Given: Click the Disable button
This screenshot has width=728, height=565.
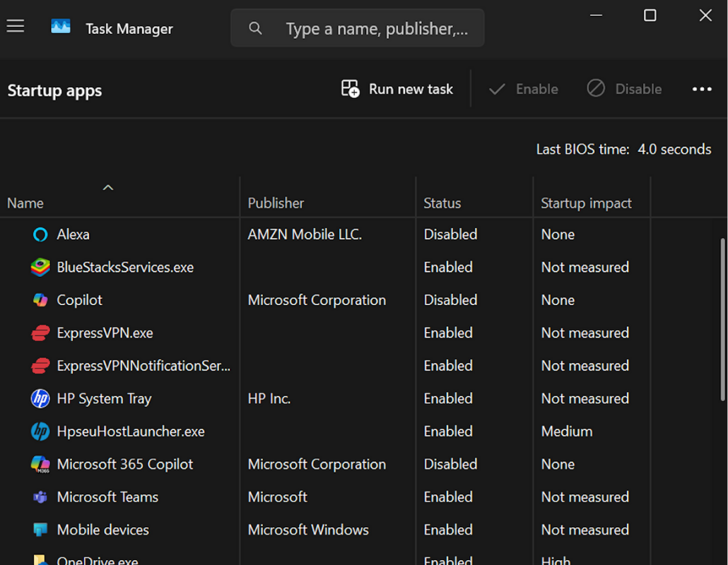Looking at the screenshot, I should pos(624,88).
